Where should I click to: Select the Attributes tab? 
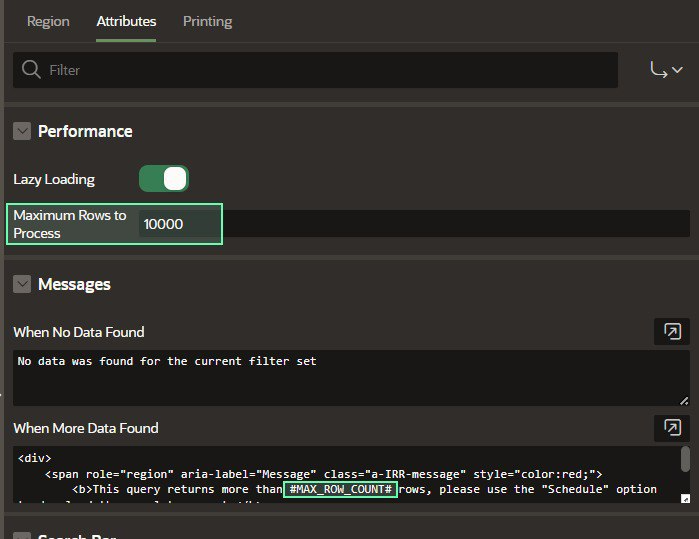(x=126, y=21)
